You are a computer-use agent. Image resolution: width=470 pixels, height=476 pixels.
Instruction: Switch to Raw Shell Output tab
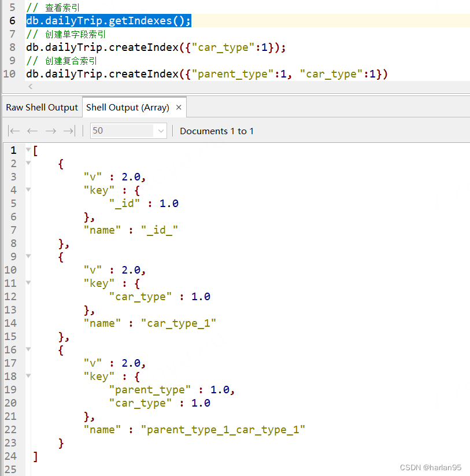coord(42,108)
